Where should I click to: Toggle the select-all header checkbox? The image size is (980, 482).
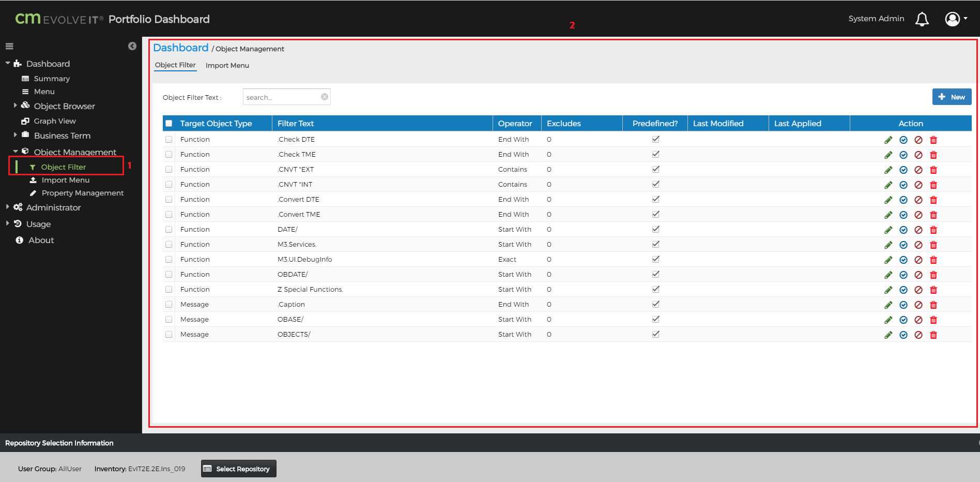click(x=169, y=123)
